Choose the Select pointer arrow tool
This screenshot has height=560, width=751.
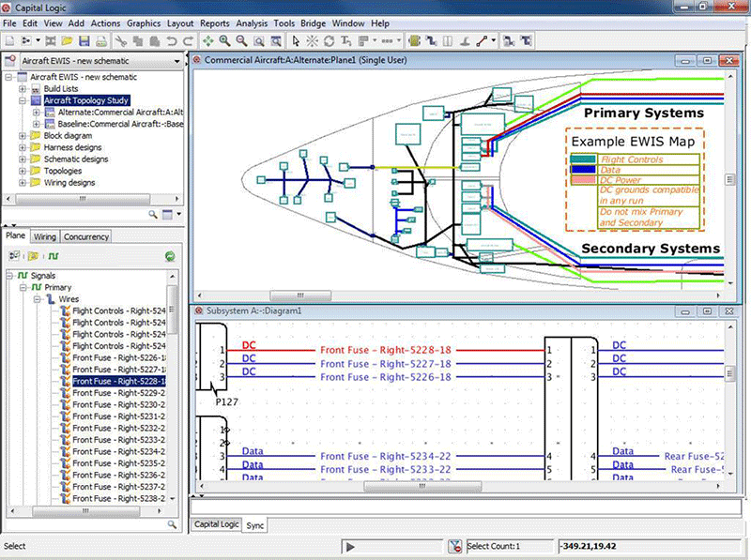(296, 41)
